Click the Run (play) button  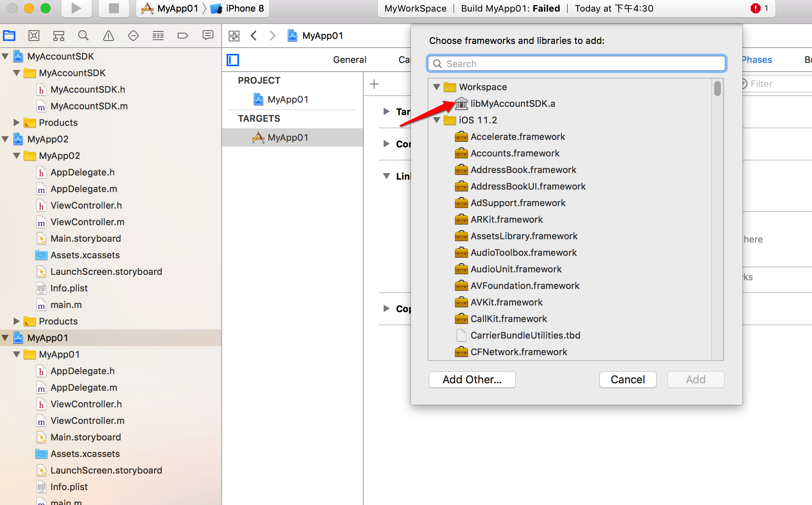pyautogui.click(x=76, y=8)
